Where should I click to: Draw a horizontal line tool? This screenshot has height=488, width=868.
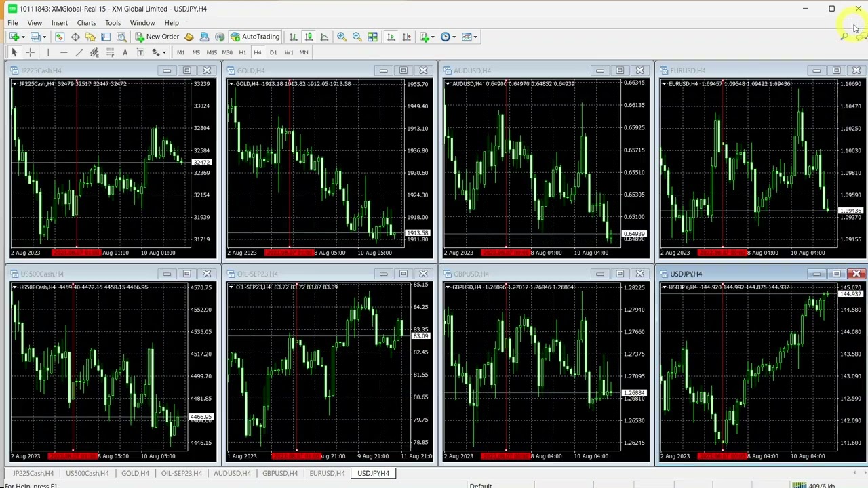63,52
